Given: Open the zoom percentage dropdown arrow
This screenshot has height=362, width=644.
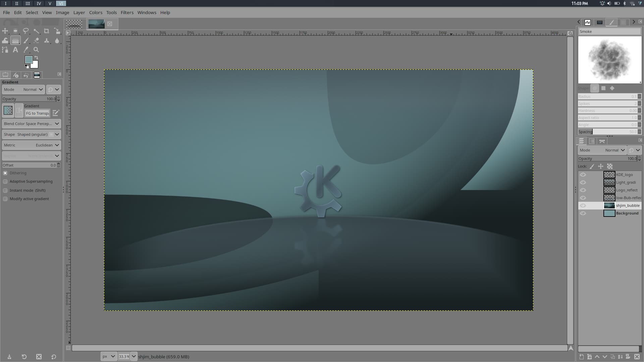Looking at the screenshot, I should coord(133,356).
